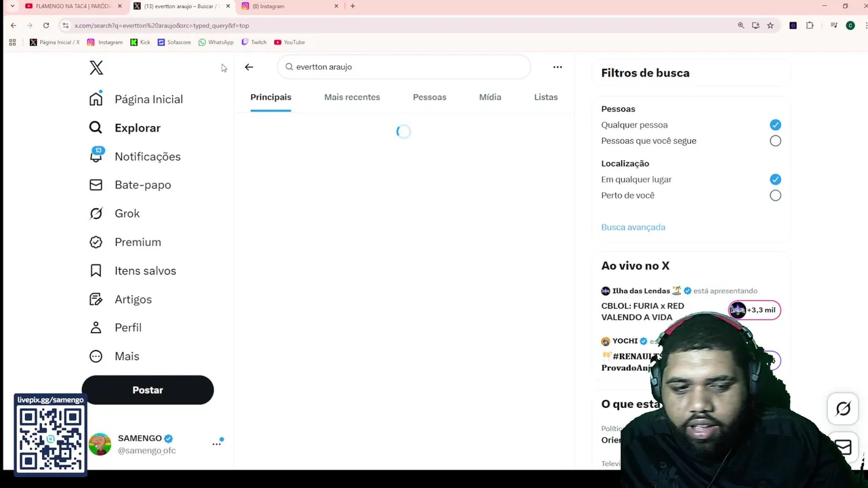This screenshot has width=868, height=488.
Task: Open Chrome apps grid in bookmarks bar
Action: [x=12, y=42]
